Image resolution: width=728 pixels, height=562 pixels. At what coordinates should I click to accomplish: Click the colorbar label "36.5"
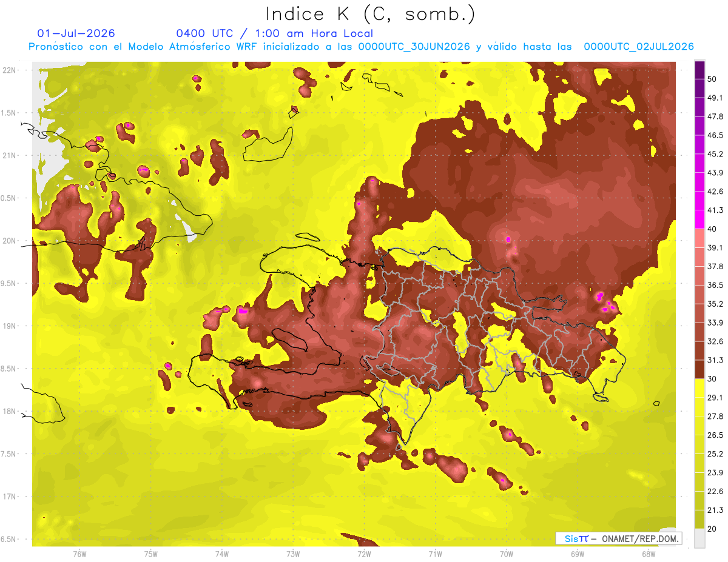[x=715, y=285]
